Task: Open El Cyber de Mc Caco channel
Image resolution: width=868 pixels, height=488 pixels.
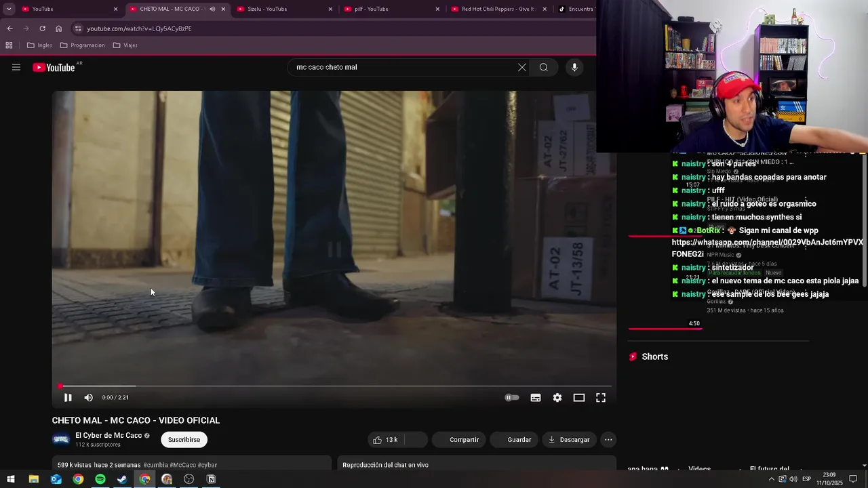Action: (x=108, y=436)
